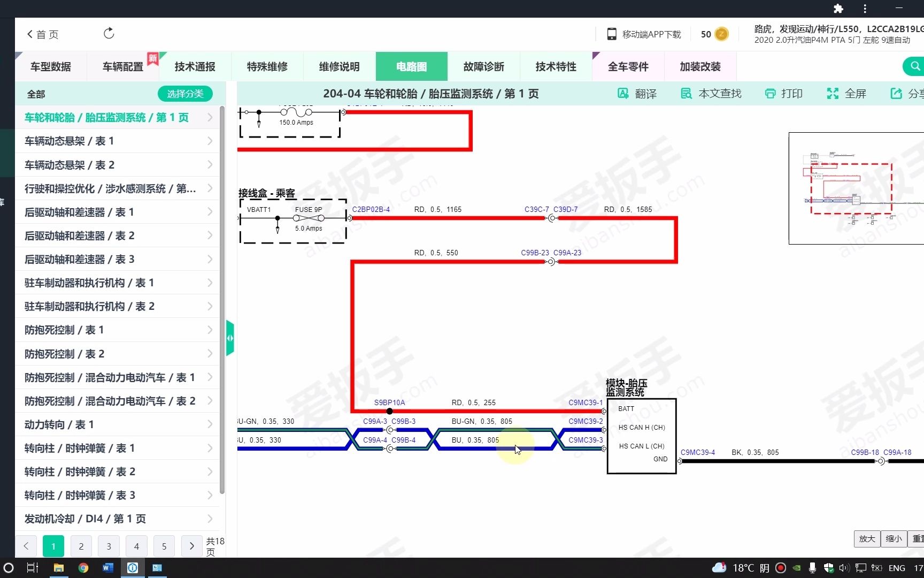Screen dimensions: 924x578
Task: Switch to the 维修说明 tab
Action: [338, 66]
